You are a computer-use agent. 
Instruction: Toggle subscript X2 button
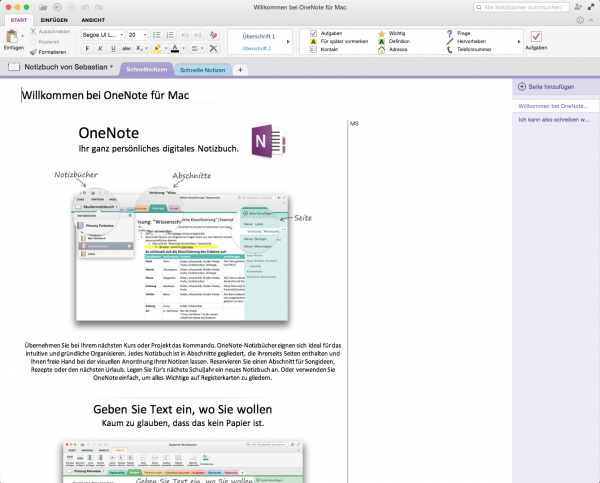point(139,49)
